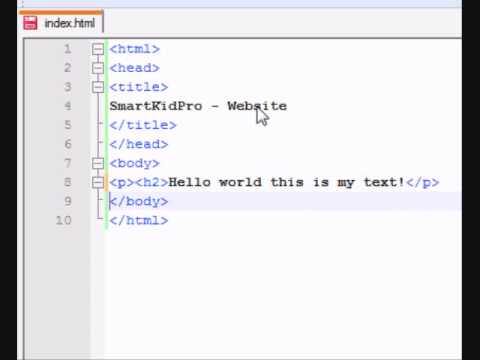Click the closing </head> tag
480x360 pixels.
(139, 144)
